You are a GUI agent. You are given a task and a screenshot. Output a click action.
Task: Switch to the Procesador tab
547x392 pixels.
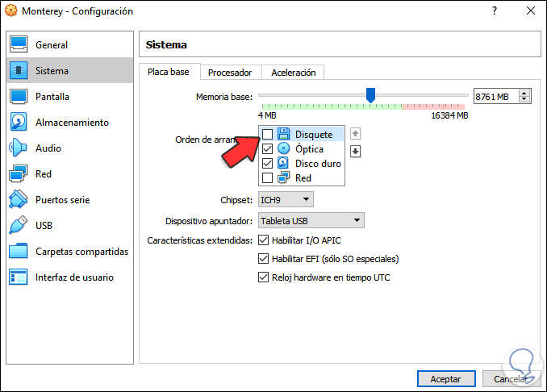coord(230,73)
